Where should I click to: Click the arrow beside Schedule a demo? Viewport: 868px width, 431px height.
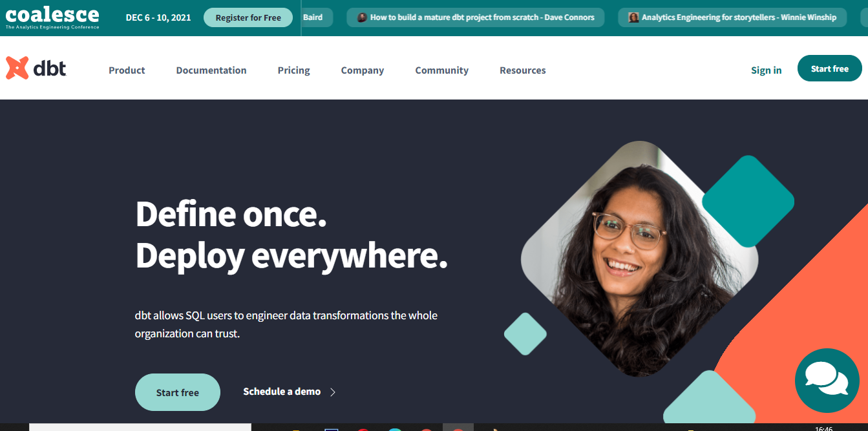pos(333,392)
